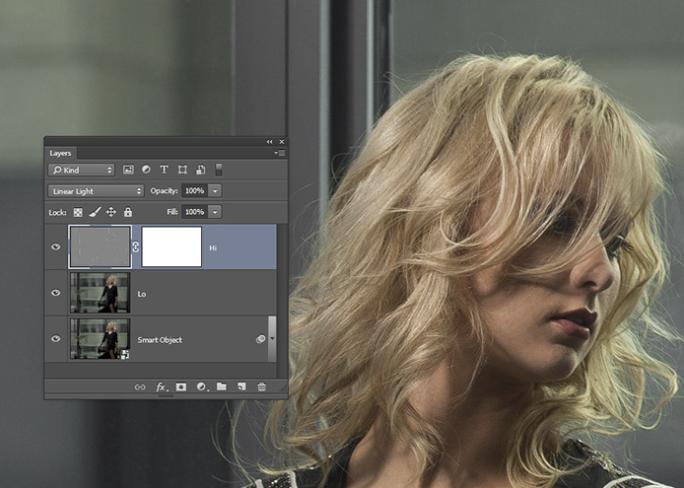Screen dimensions: 684x488
Task: Click the add layer style fx icon
Action: pyautogui.click(x=161, y=386)
